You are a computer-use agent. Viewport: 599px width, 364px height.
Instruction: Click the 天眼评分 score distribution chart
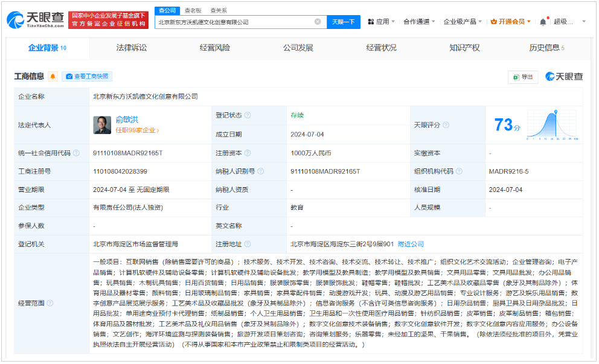552,125
